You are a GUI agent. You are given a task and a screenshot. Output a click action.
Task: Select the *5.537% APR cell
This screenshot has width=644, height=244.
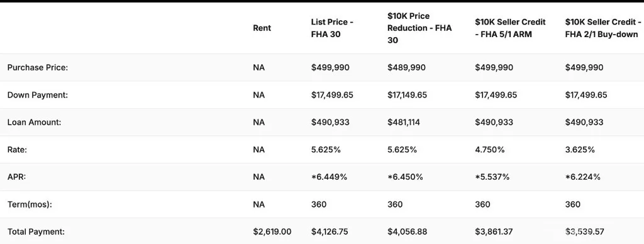[x=492, y=177]
